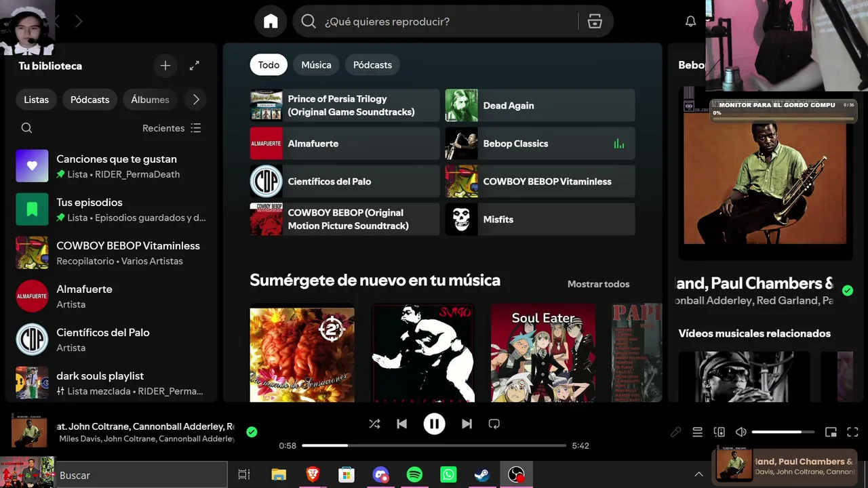Open the Soul Eater album cover
Image resolution: width=868 pixels, height=488 pixels.
click(543, 352)
